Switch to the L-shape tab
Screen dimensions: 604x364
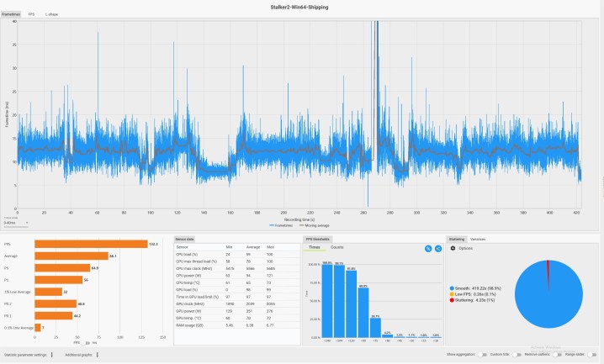(51, 14)
